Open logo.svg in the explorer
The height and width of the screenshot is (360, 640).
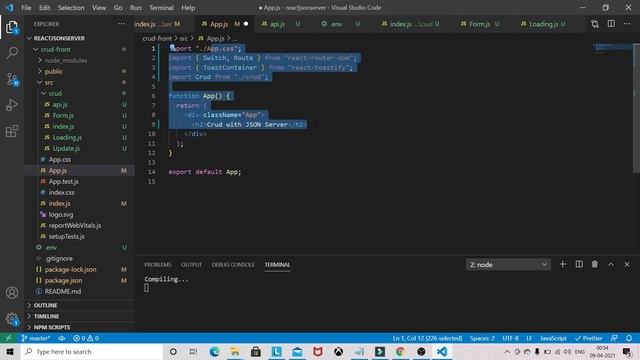coord(80,214)
